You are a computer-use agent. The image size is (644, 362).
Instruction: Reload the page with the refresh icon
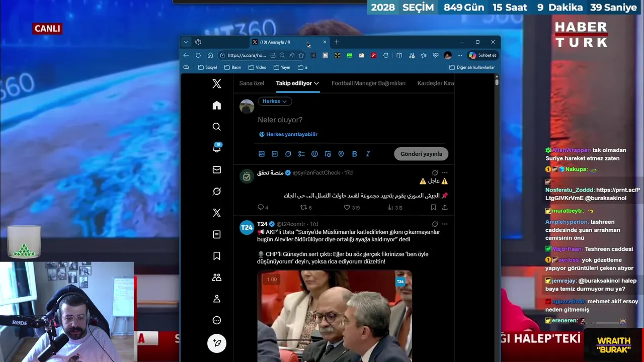[198, 55]
